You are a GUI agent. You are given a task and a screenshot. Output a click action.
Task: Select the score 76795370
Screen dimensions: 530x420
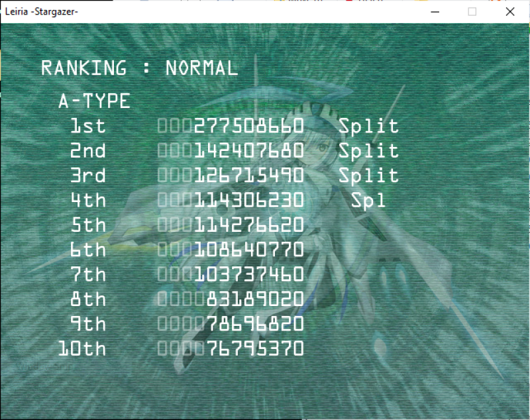point(255,348)
